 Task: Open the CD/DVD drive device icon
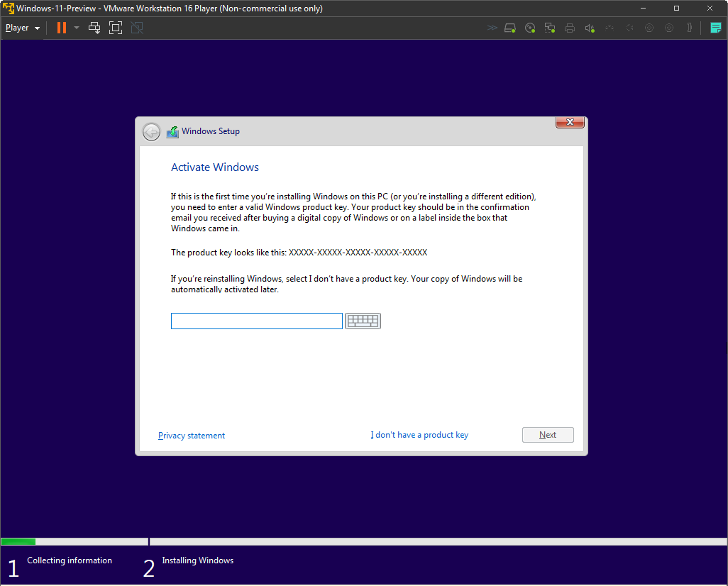coord(530,28)
